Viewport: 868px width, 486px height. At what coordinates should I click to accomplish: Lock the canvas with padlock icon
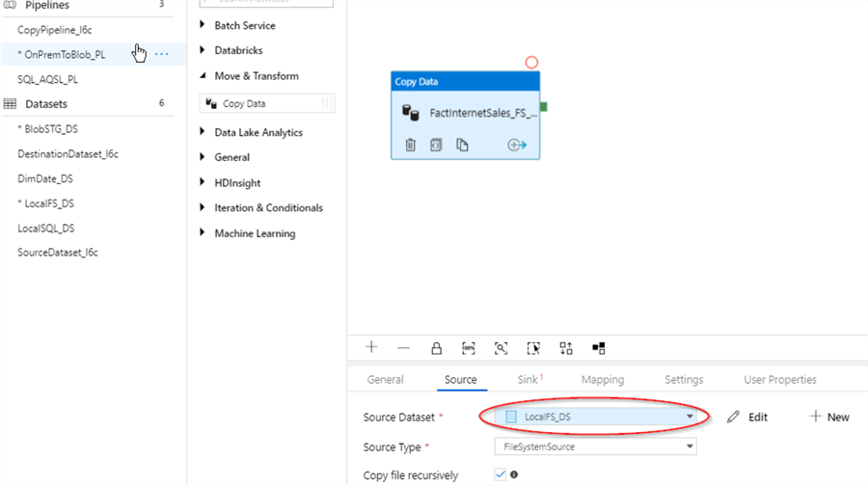pyautogui.click(x=436, y=348)
